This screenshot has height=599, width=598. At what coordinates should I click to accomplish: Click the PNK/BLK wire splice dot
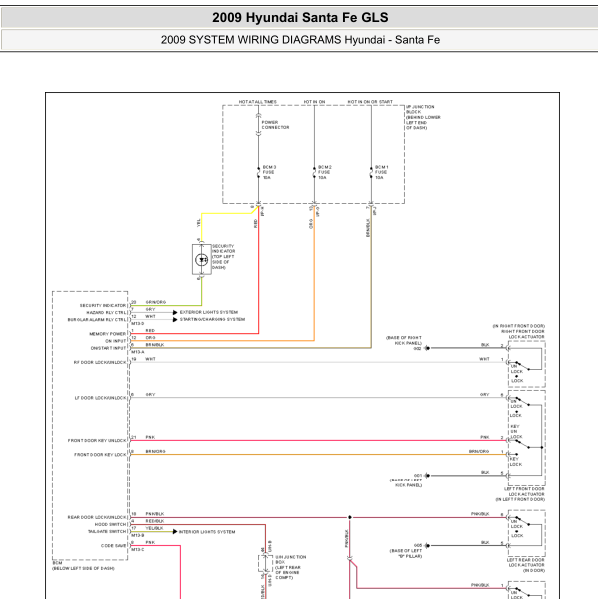(x=350, y=517)
